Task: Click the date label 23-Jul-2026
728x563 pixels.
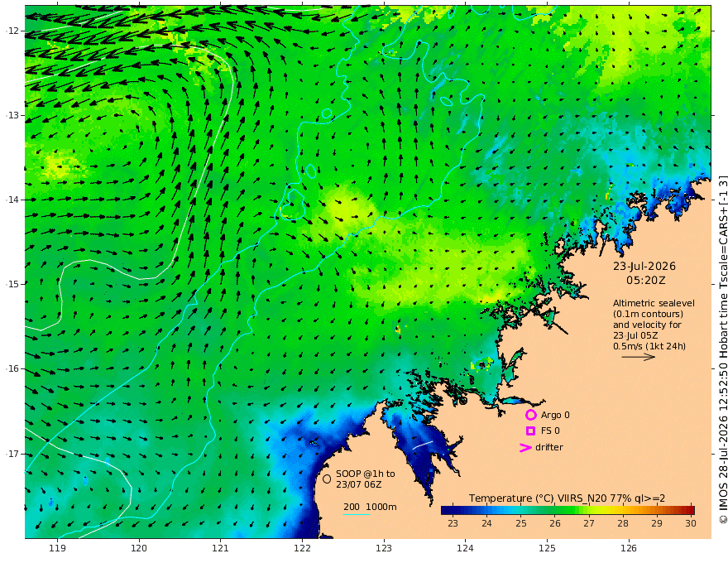Action: (x=644, y=266)
